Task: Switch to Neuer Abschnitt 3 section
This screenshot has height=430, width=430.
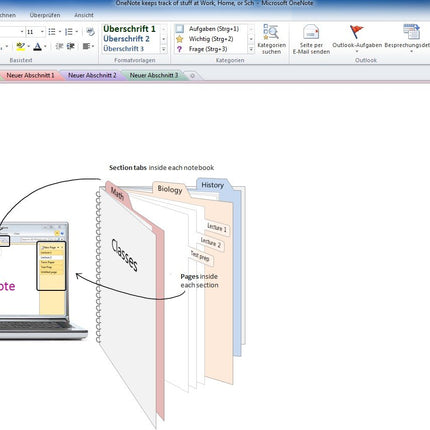Action: (154, 75)
